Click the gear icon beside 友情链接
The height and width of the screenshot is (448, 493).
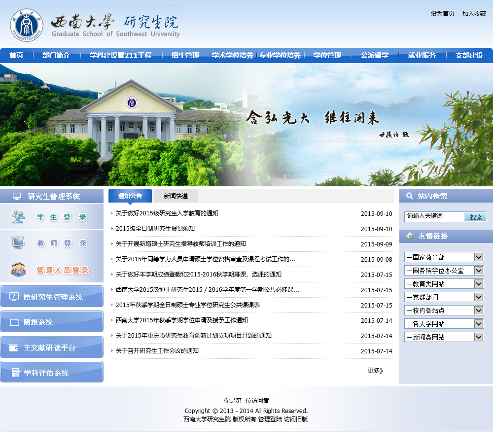(410, 236)
